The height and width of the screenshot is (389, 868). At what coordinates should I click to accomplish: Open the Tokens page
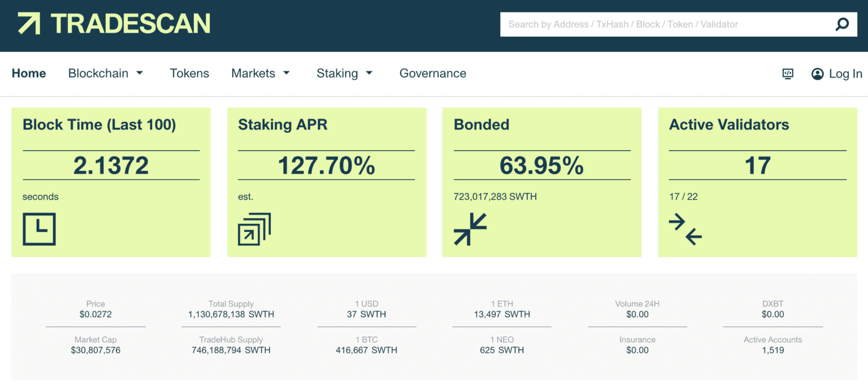click(189, 74)
